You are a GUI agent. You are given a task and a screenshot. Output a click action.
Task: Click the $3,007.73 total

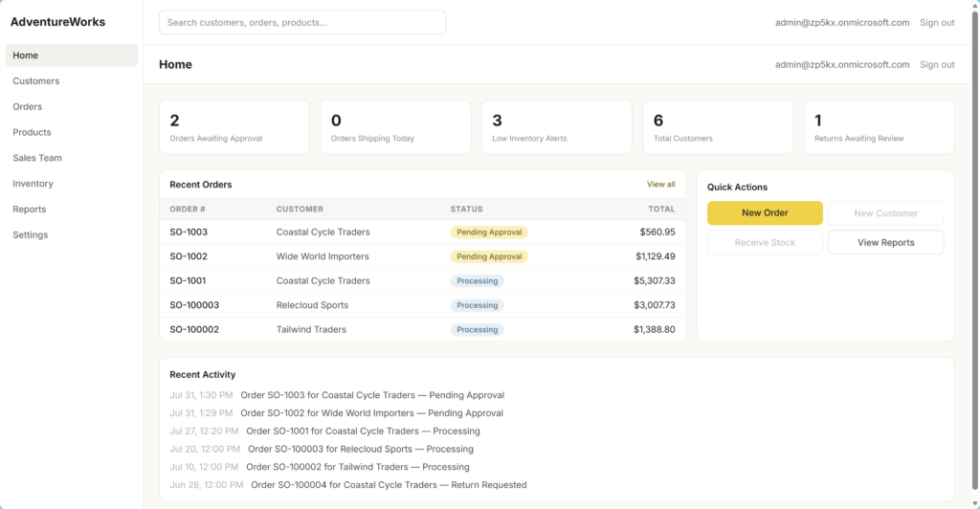click(655, 305)
